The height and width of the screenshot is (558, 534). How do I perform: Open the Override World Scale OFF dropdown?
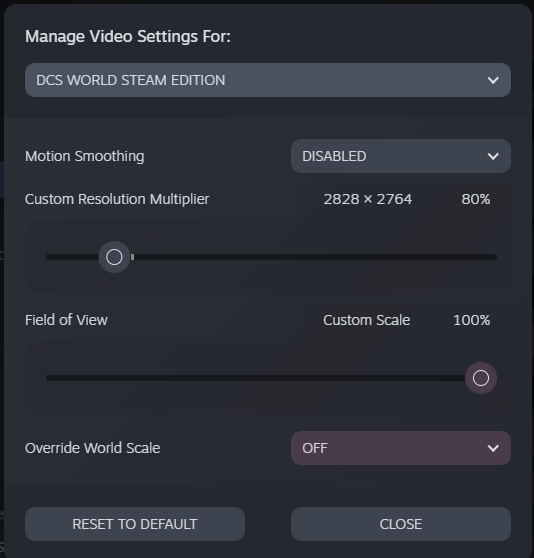tap(401, 448)
